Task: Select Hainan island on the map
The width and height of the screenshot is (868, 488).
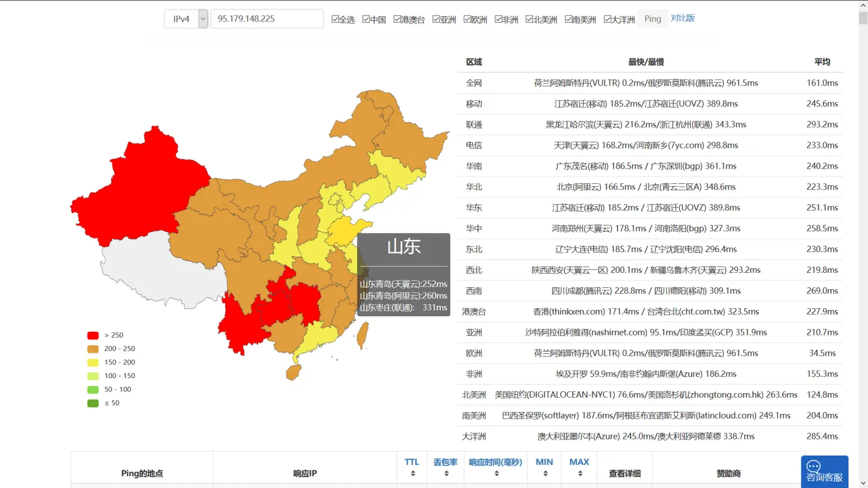Action: pyautogui.click(x=294, y=372)
